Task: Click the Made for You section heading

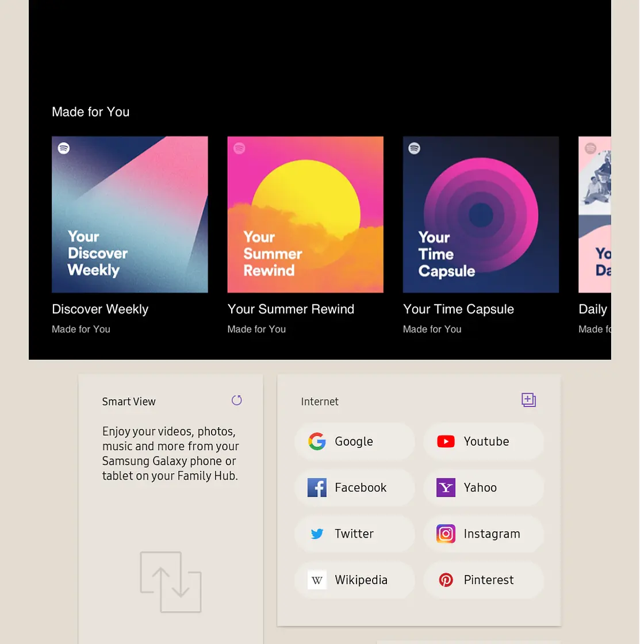Action: [x=90, y=112]
